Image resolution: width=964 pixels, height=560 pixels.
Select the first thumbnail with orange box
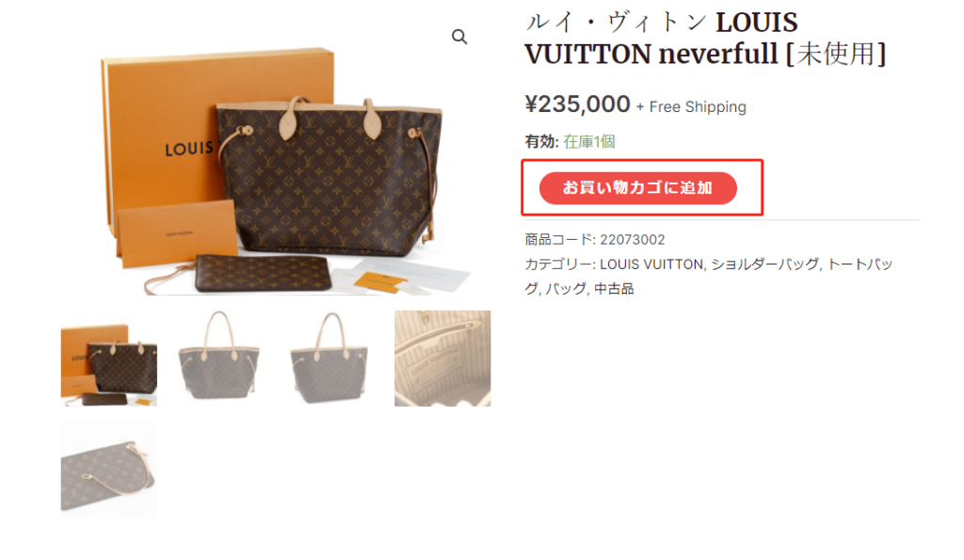(x=109, y=359)
